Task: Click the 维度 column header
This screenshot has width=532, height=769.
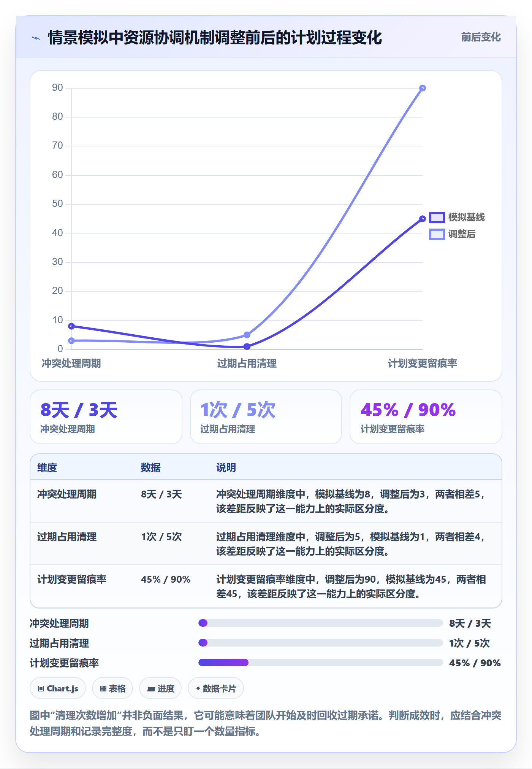Action: tap(47, 468)
